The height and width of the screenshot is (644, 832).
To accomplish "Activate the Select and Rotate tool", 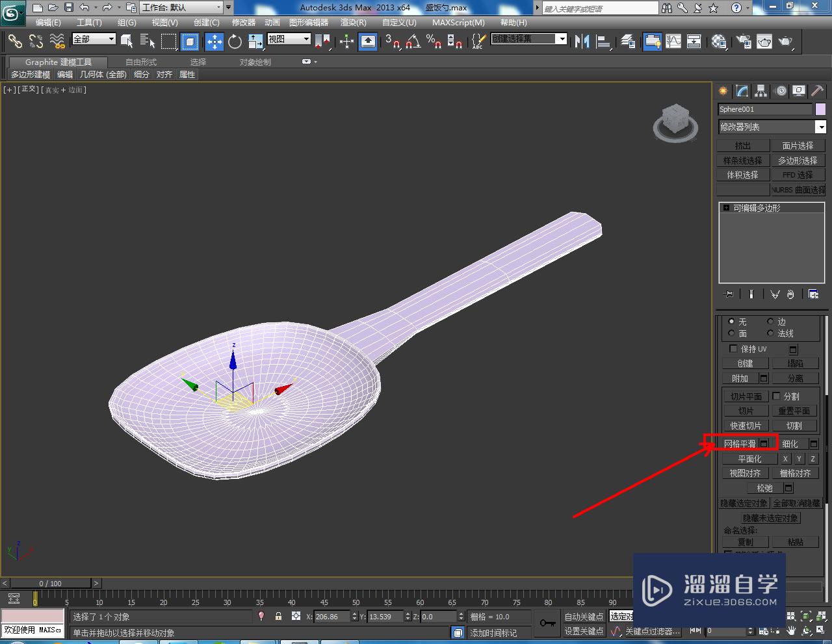I will click(235, 42).
